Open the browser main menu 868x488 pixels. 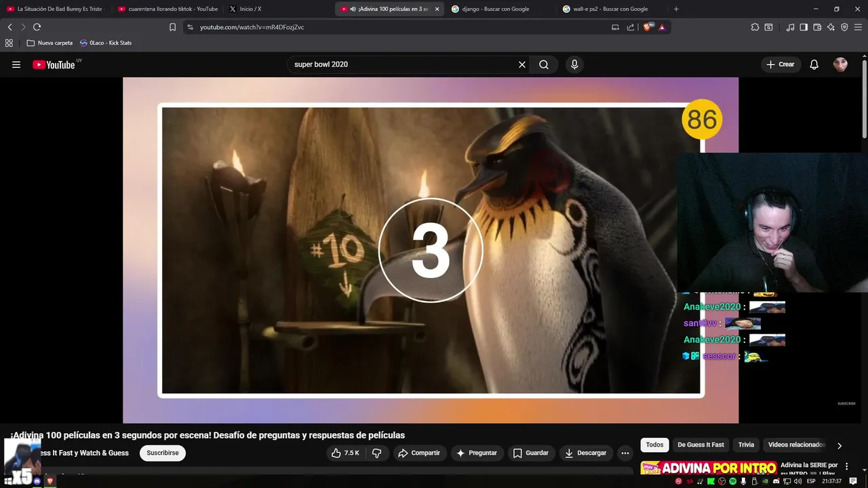click(x=858, y=27)
